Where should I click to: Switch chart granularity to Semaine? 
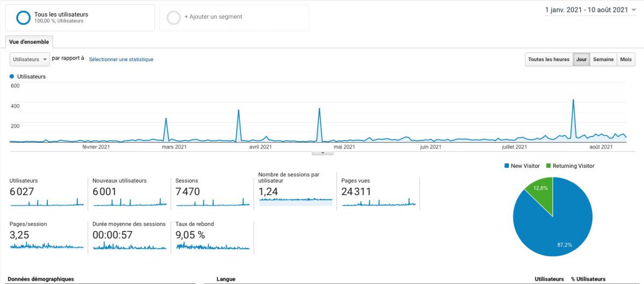point(603,59)
